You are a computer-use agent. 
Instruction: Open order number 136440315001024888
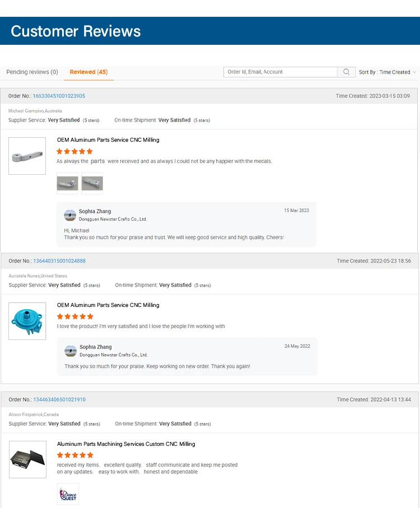point(59,261)
